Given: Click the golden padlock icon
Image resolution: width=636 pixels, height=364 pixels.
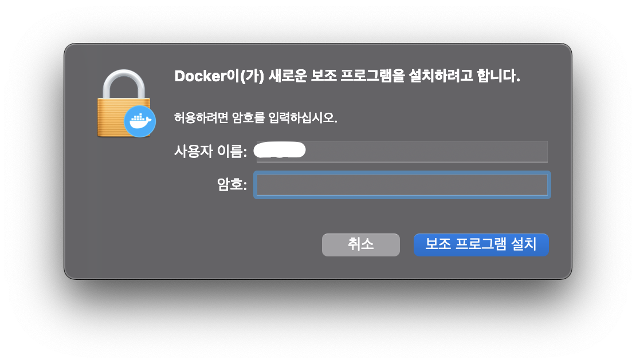Looking at the screenshot, I should point(124,104).
